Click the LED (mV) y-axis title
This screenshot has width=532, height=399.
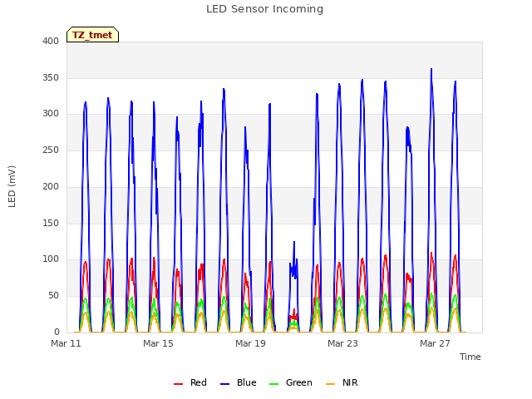(x=12, y=186)
